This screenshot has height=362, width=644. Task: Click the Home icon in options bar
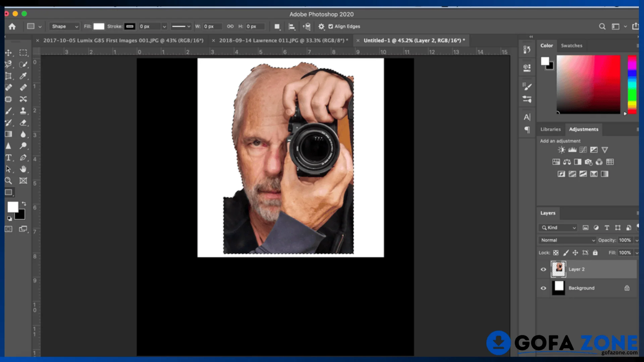[12, 26]
